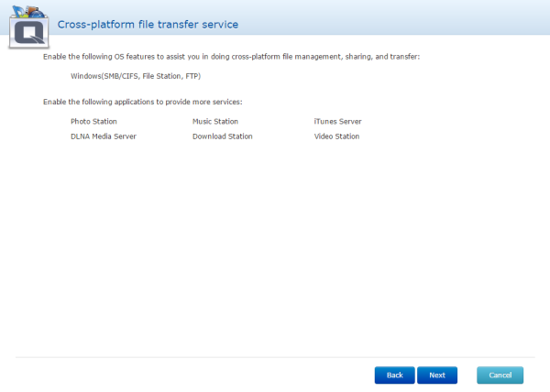Image resolution: width=550 pixels, height=392 pixels.
Task: Click the Cross-platform file transfer service title
Action: coord(148,24)
